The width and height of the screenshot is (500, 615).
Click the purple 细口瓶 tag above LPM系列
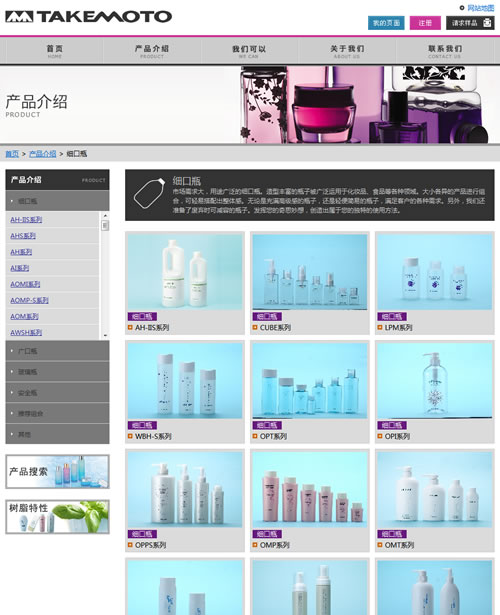pos(392,316)
